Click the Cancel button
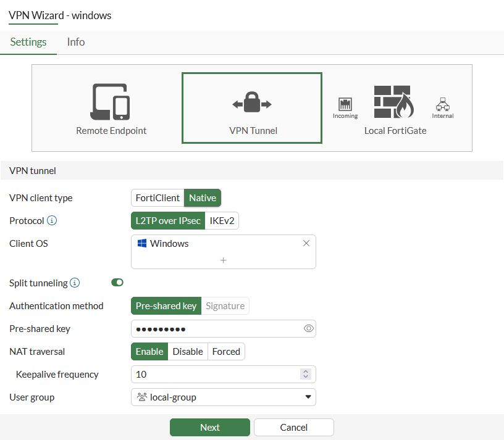504x440 pixels. (x=294, y=427)
